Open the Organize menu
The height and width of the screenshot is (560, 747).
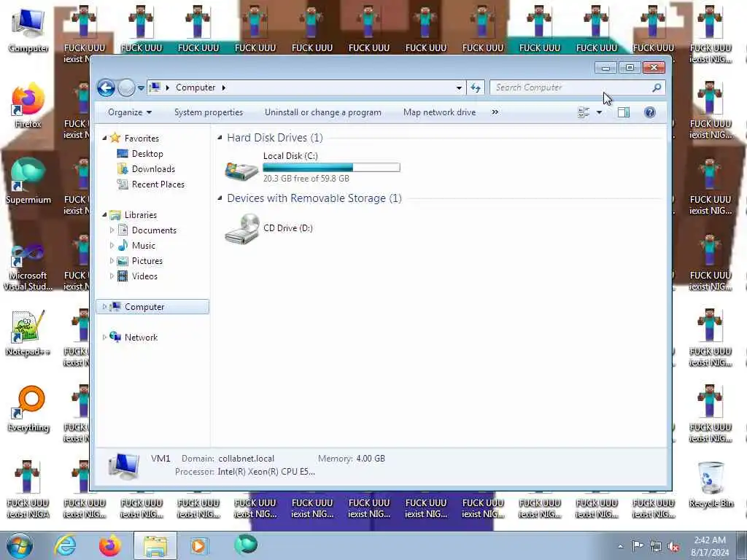pyautogui.click(x=130, y=112)
